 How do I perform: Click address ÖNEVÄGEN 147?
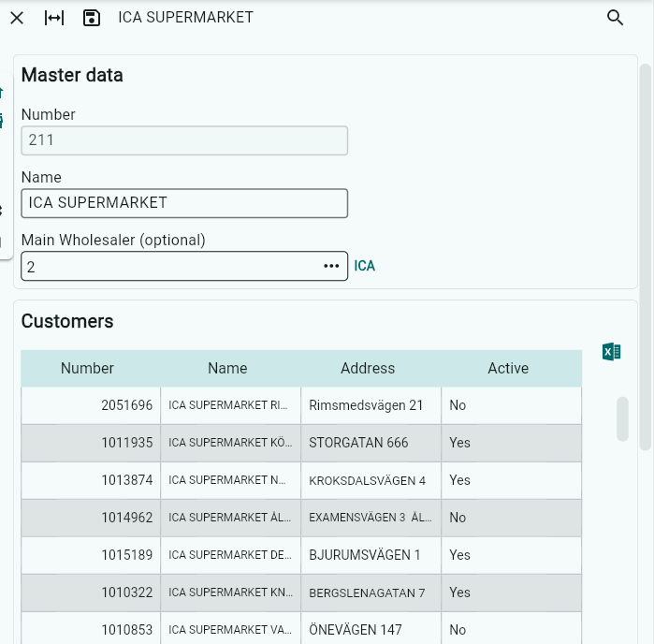pyautogui.click(x=356, y=630)
